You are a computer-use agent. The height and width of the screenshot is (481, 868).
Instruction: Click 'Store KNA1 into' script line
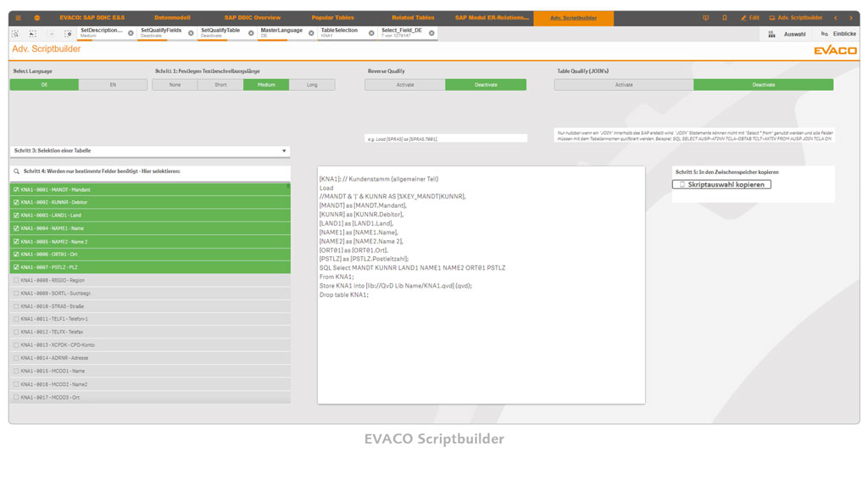tap(396, 286)
